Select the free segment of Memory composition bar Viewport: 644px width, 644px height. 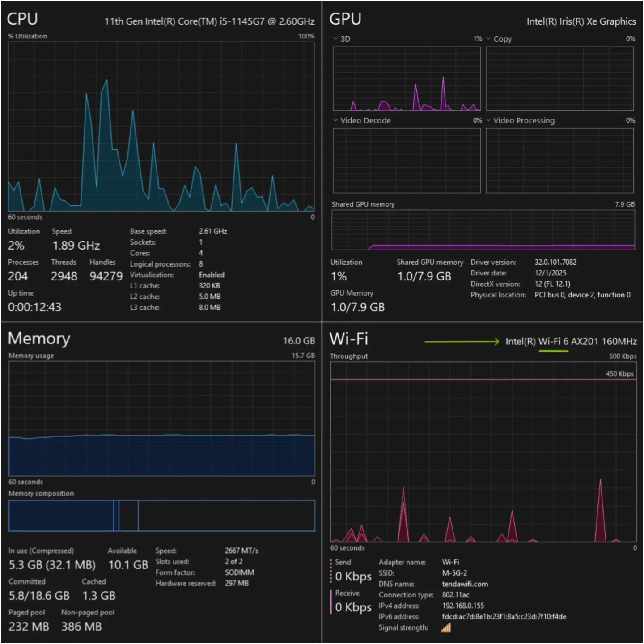click(x=226, y=516)
